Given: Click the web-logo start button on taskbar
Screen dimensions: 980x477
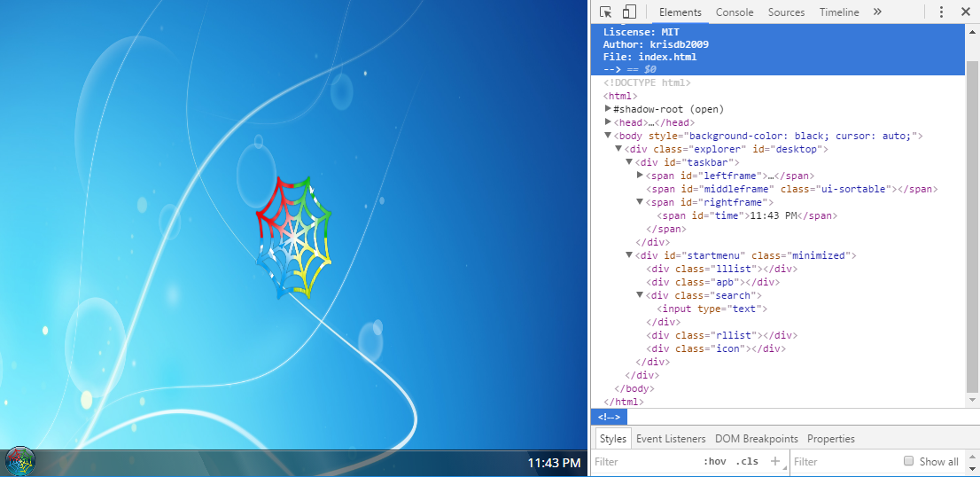Looking at the screenshot, I should pos(20,462).
